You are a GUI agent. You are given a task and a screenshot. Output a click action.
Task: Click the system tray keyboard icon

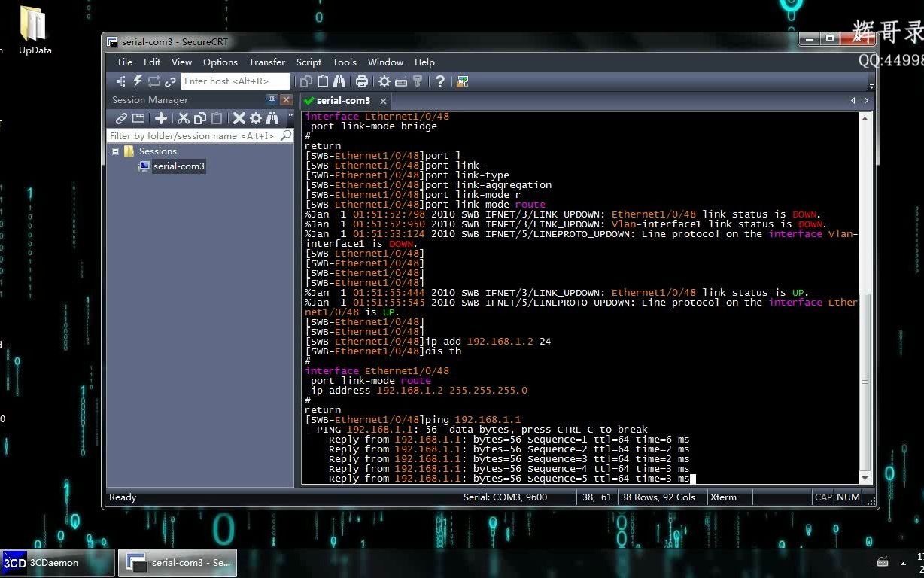(883, 563)
